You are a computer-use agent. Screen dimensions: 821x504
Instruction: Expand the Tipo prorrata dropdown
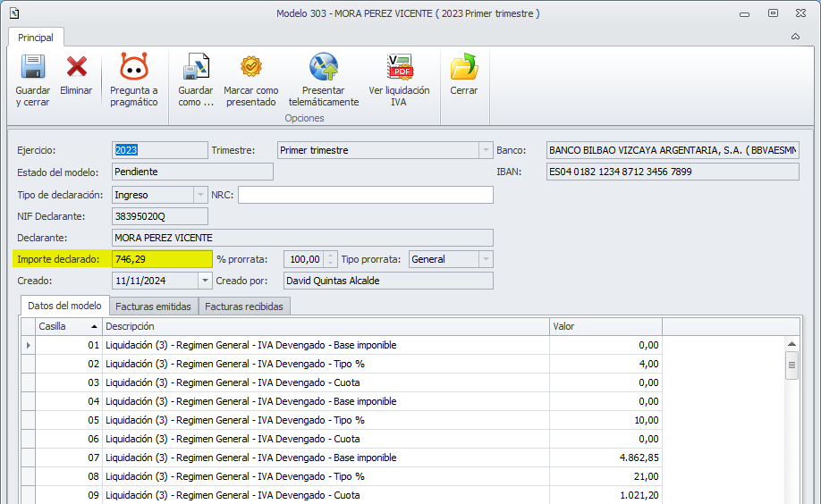click(486, 259)
